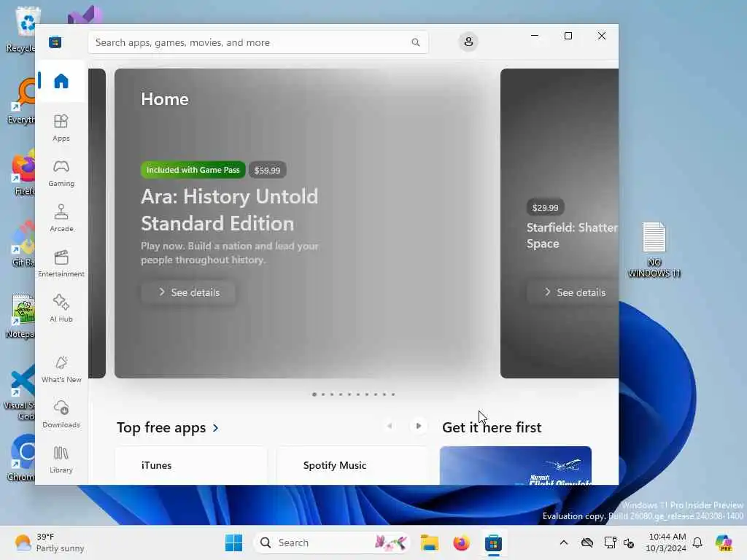Viewport: 747px width, 560px height.
Task: Click the search magnifier icon in Store
Action: coord(415,42)
